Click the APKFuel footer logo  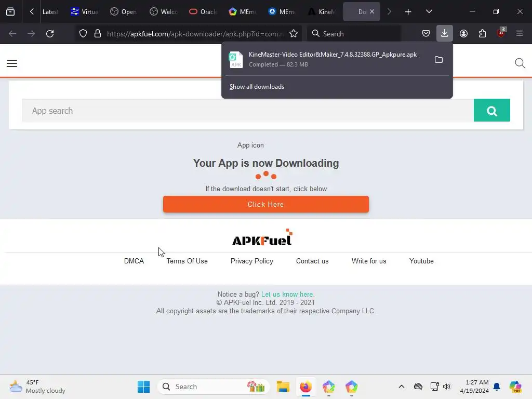click(x=262, y=237)
